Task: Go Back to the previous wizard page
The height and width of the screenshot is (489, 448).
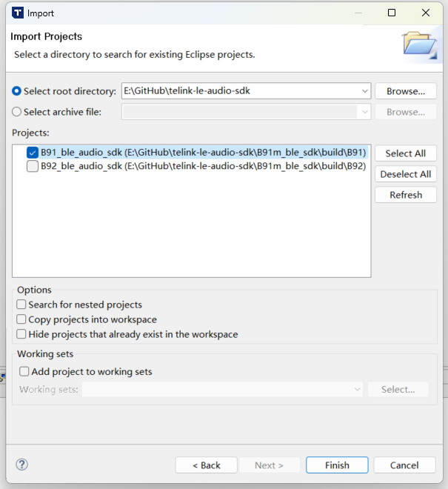Action: [206, 465]
